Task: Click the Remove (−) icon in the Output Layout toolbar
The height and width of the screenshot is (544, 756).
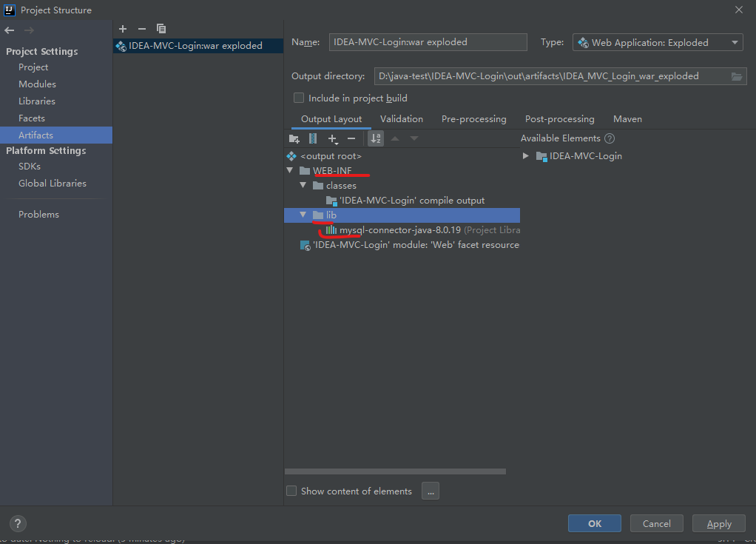Action: coord(351,138)
